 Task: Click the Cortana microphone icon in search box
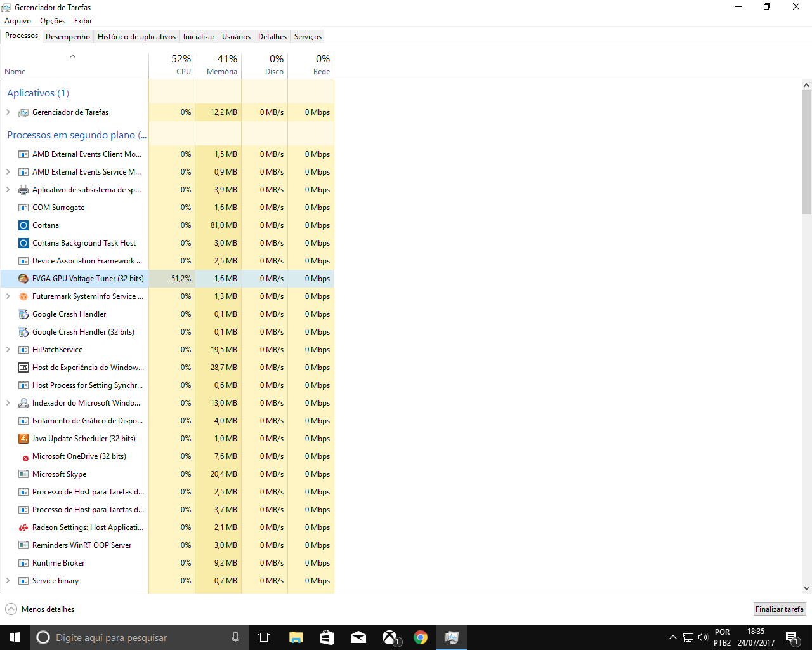(x=236, y=637)
